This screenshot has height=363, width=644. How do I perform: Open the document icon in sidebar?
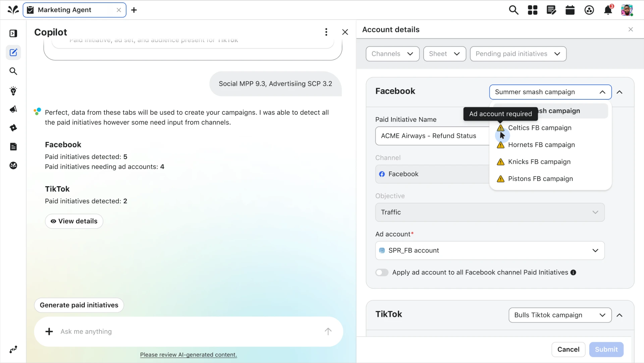click(13, 147)
